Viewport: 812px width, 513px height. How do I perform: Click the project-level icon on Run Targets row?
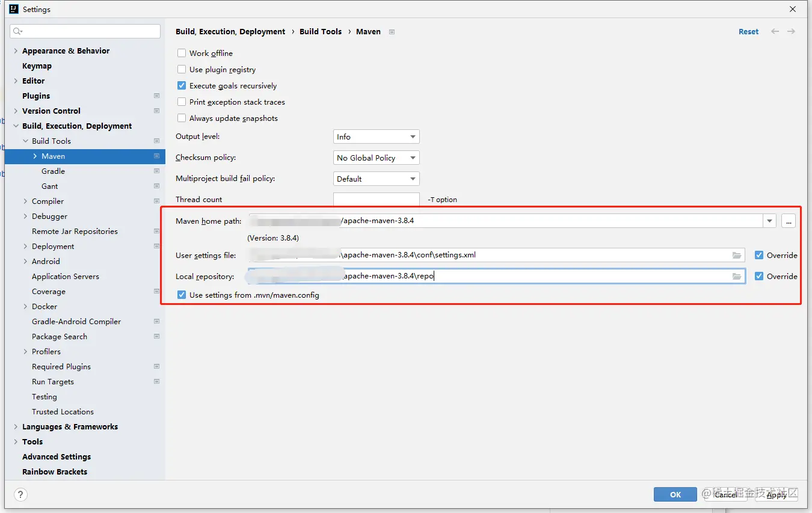click(156, 381)
